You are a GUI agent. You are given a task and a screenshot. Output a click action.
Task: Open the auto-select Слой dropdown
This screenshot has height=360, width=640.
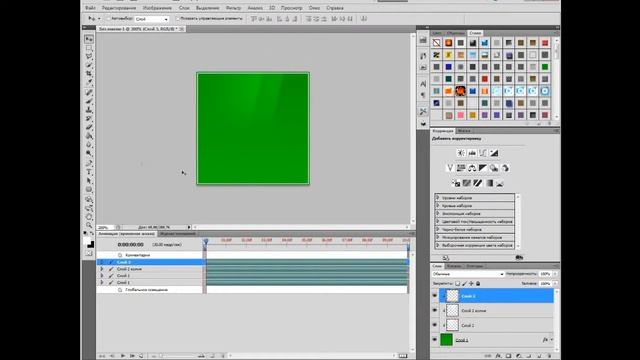151,19
